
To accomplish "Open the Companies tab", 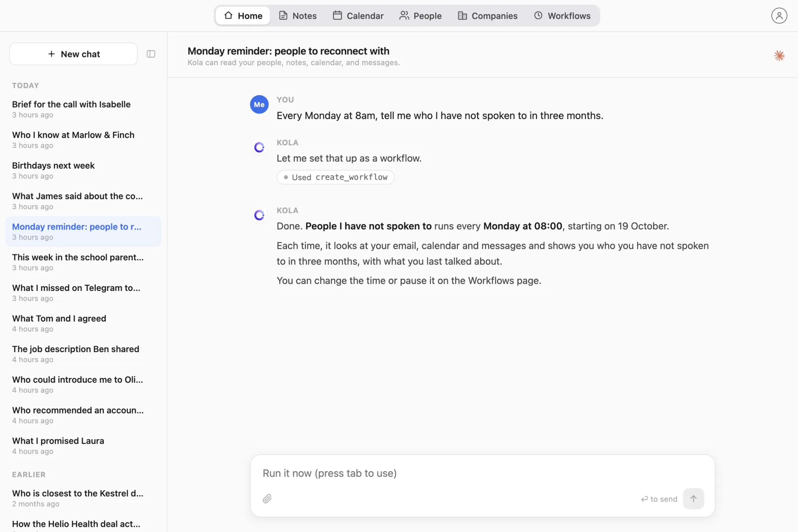I will 488,16.
